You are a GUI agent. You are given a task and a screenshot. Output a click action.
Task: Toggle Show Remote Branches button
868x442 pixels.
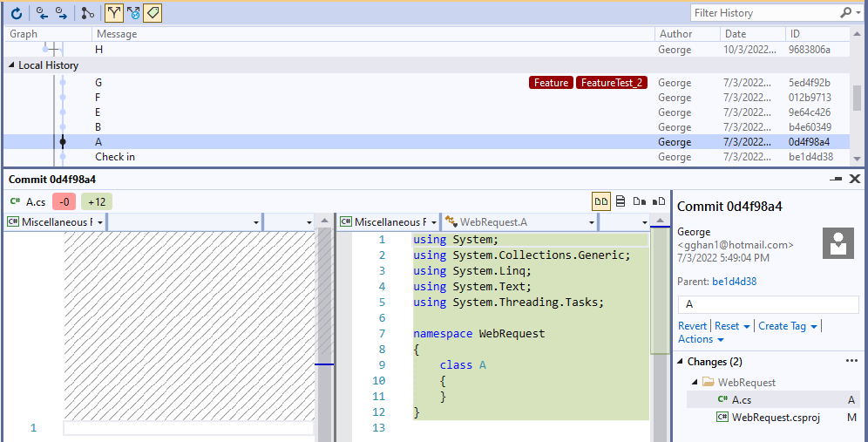[x=133, y=13]
